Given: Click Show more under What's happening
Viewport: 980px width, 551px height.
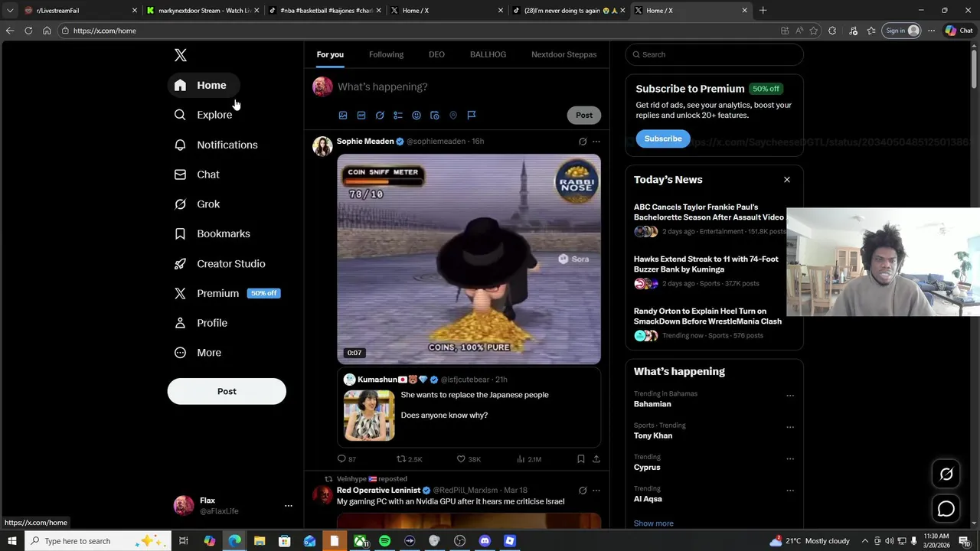Looking at the screenshot, I should [x=654, y=523].
